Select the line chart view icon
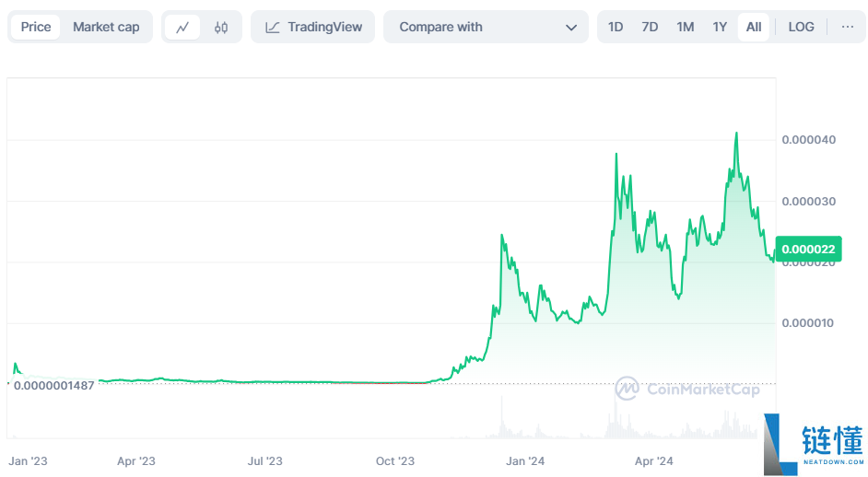This screenshot has height=477, width=868. 182,27
